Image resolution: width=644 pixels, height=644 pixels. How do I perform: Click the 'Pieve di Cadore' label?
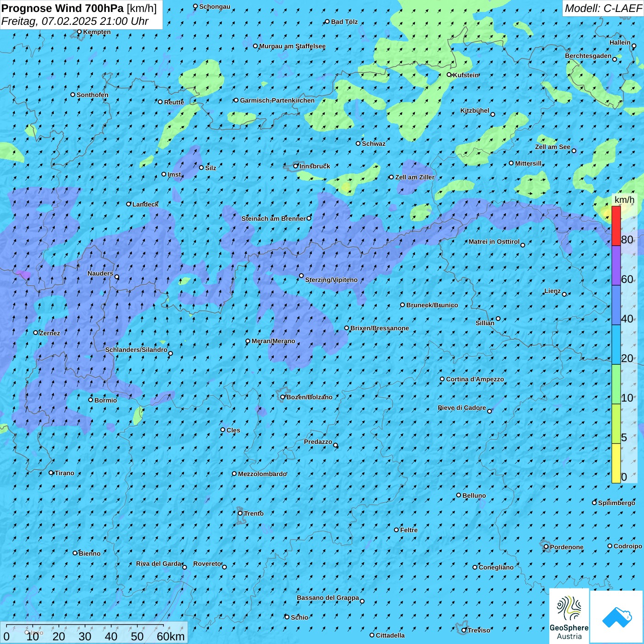[x=462, y=408]
